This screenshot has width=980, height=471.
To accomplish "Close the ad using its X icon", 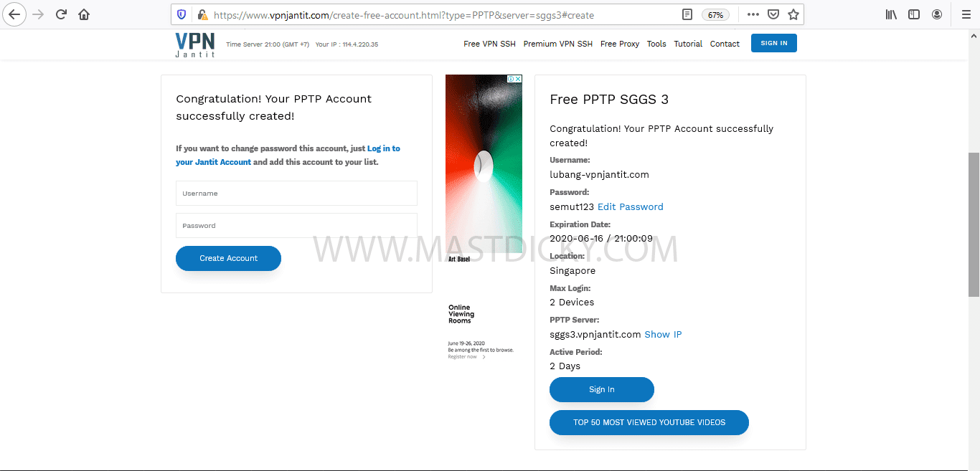I will point(518,79).
